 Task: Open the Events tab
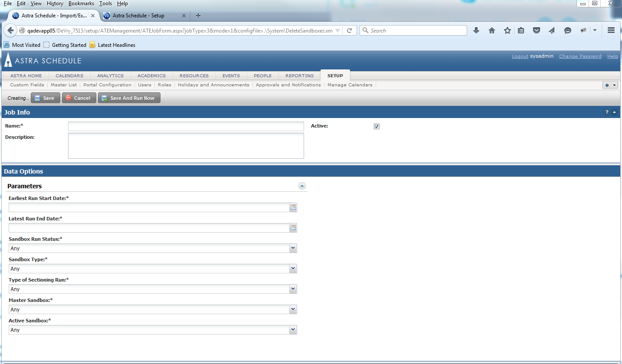(231, 75)
